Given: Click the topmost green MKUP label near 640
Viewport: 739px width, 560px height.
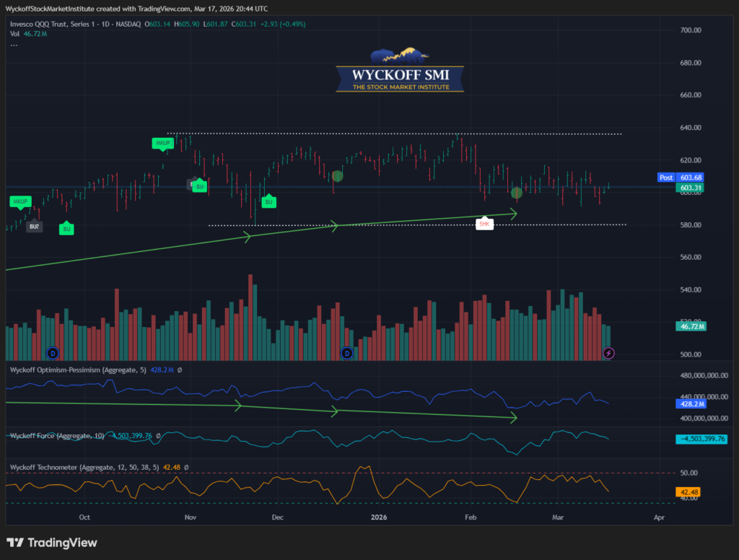Looking at the screenshot, I should (x=162, y=143).
